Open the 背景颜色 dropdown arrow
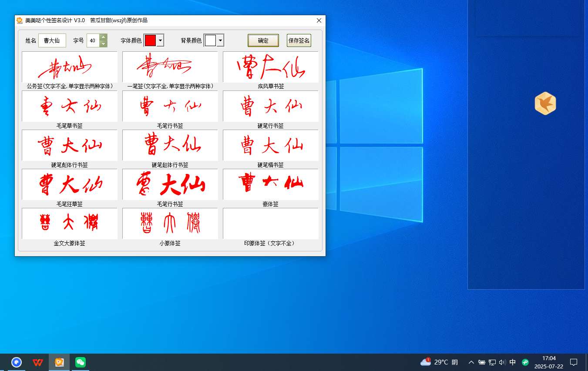588x371 pixels. pyautogui.click(x=220, y=40)
